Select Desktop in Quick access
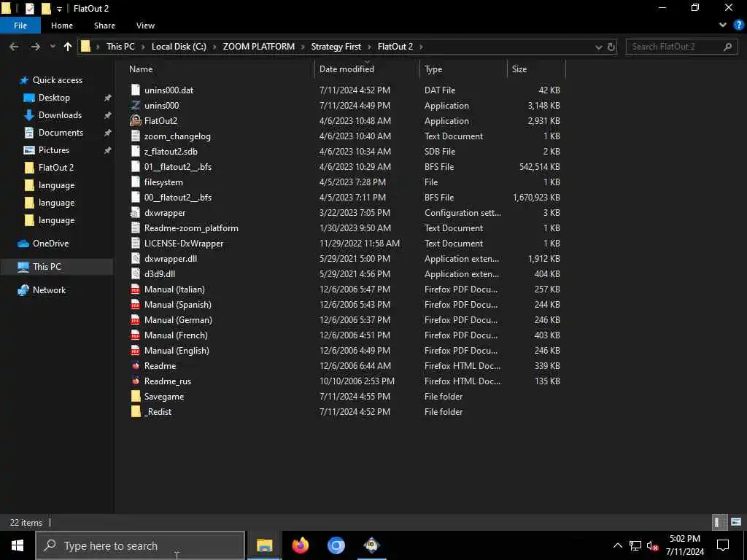This screenshot has width=747, height=560. (54, 98)
